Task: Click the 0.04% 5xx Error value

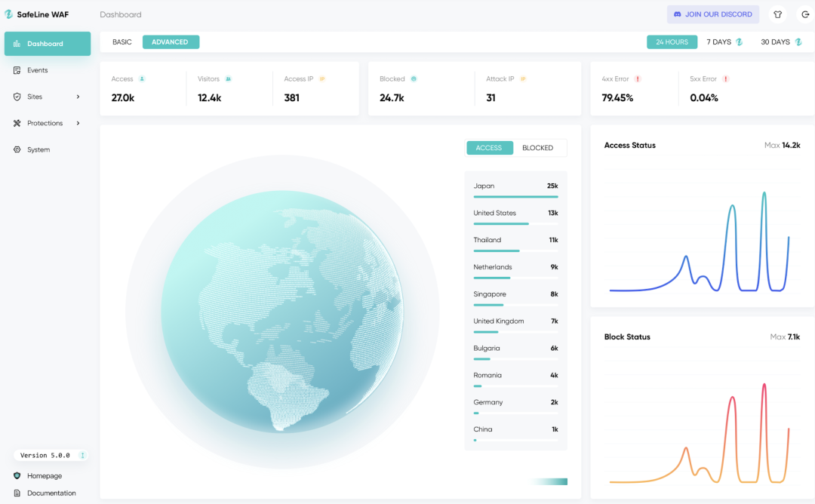Action: [x=704, y=97]
